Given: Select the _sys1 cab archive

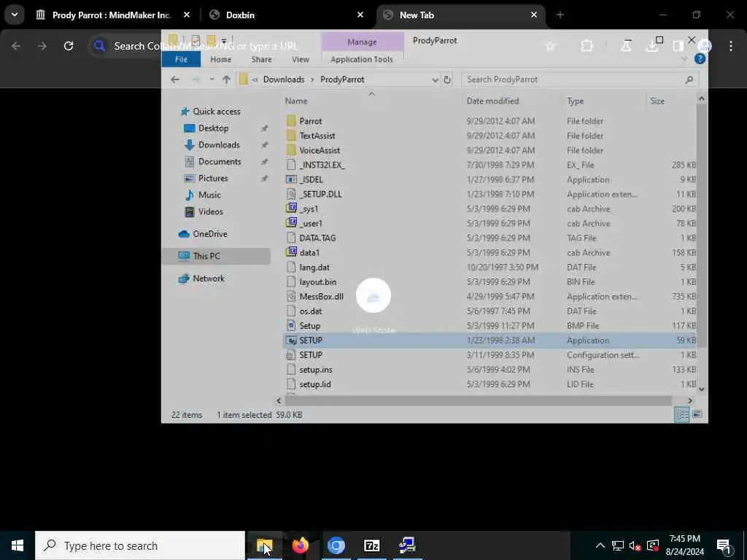Looking at the screenshot, I should [x=309, y=209].
